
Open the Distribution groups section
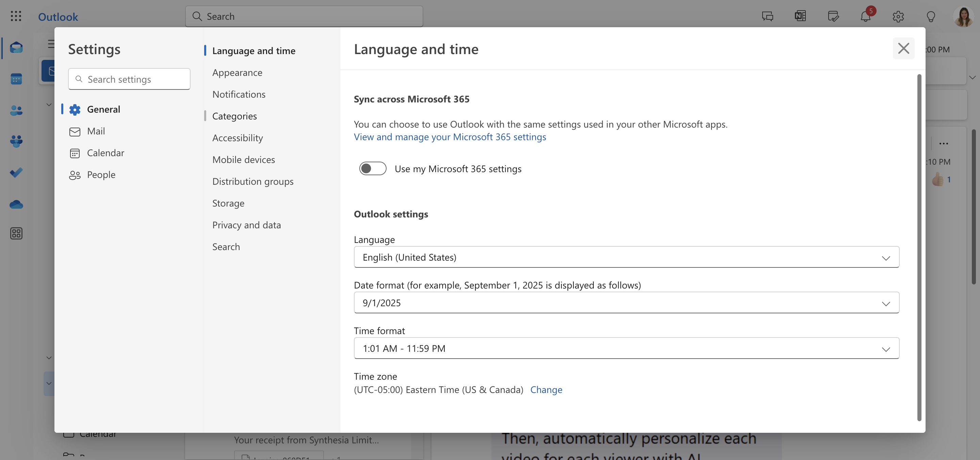(x=252, y=181)
